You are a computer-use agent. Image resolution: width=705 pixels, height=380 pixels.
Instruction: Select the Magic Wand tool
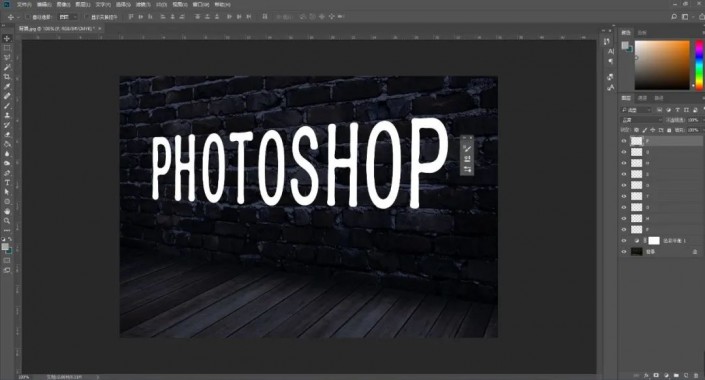pyautogui.click(x=7, y=67)
